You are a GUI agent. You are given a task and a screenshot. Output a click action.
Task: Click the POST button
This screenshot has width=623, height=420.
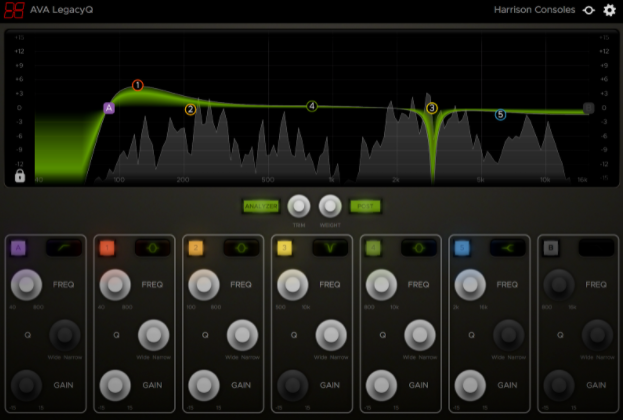(x=364, y=206)
